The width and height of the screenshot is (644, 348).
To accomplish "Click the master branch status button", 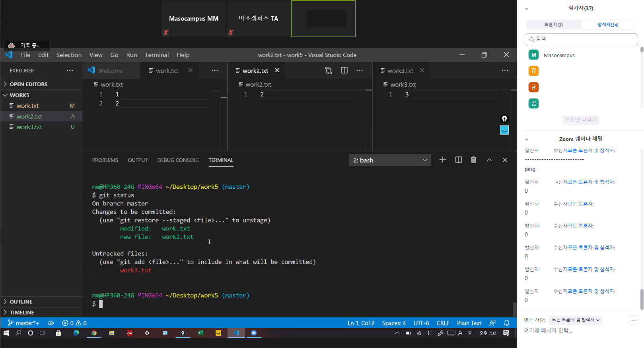I will [x=24, y=323].
